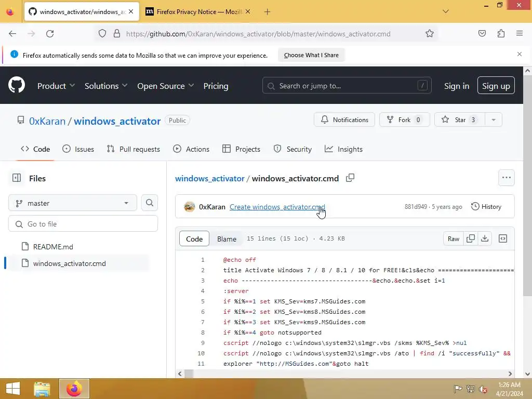Open the Pocket save icon

click(x=482, y=33)
